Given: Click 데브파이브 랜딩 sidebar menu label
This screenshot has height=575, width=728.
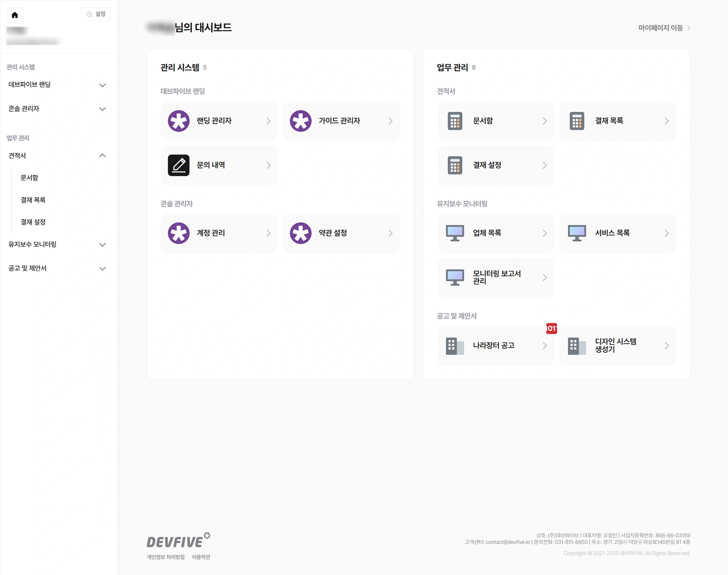Looking at the screenshot, I should (x=30, y=85).
